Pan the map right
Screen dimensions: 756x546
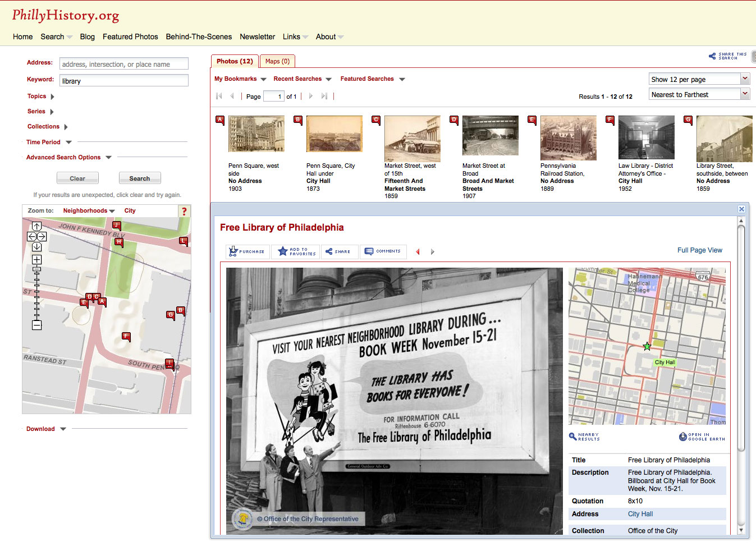point(42,236)
